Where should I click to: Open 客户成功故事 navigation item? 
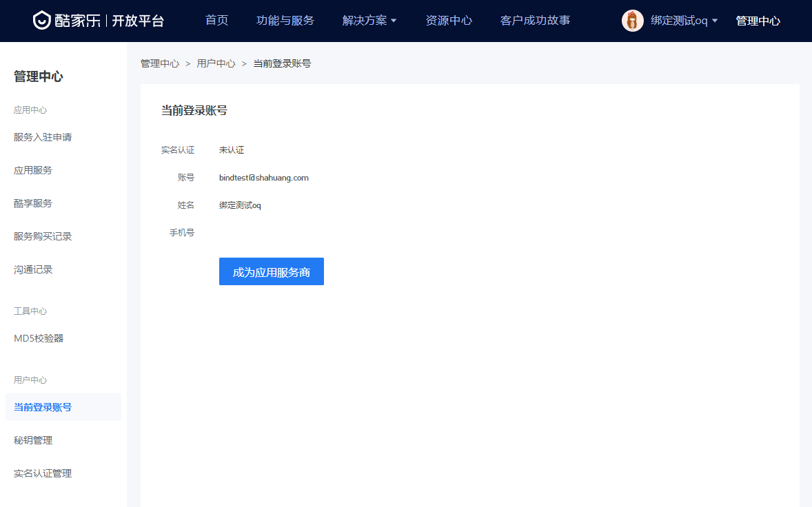tap(535, 21)
